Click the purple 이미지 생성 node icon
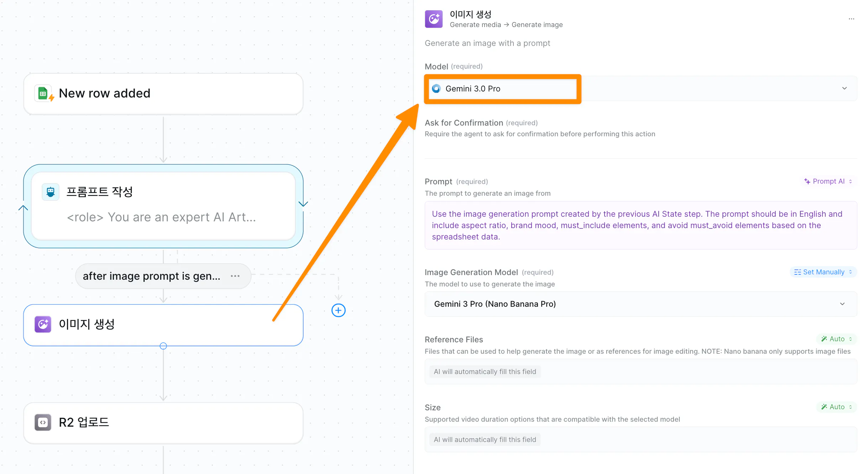Image resolution: width=868 pixels, height=474 pixels. [43, 324]
